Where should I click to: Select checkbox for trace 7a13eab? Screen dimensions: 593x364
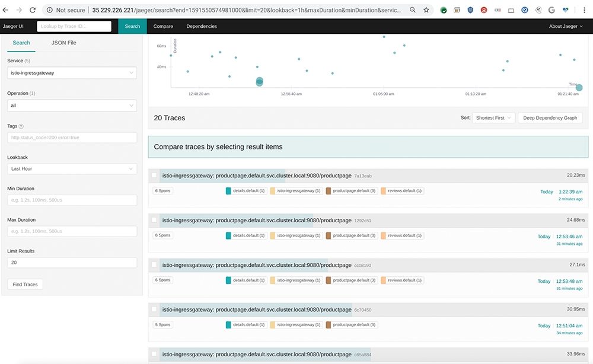tap(154, 175)
